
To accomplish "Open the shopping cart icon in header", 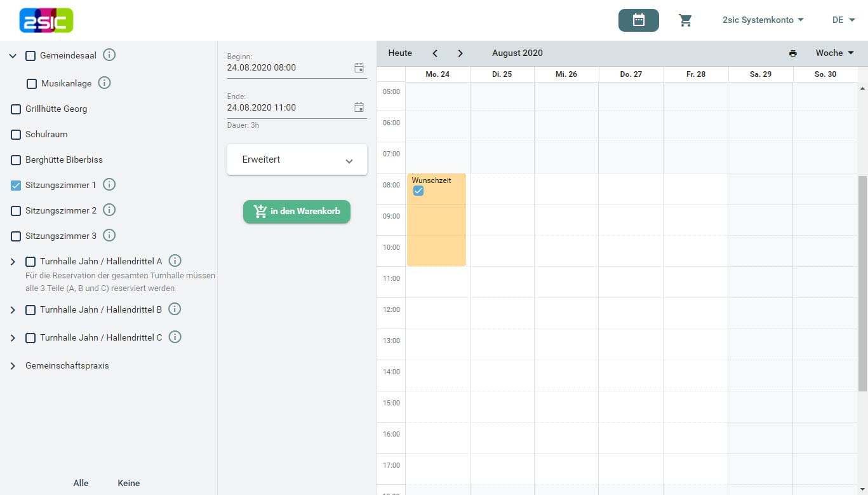I will (685, 20).
